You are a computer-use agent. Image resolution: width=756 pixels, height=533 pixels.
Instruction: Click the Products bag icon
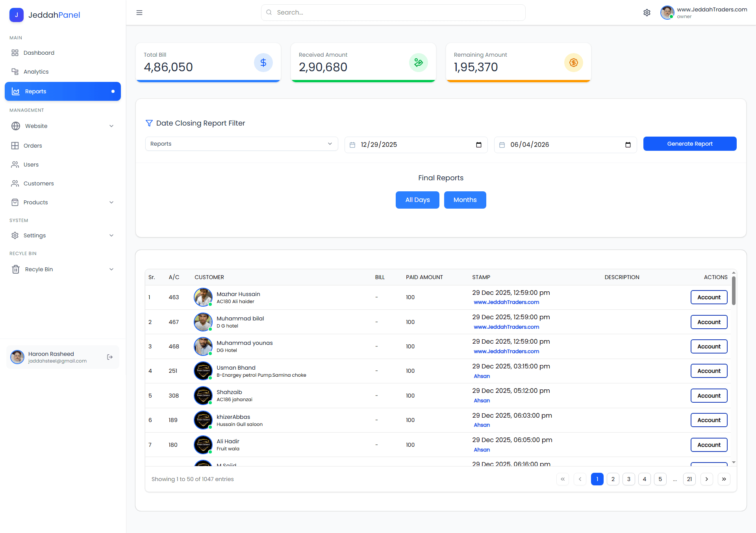pyautogui.click(x=15, y=202)
